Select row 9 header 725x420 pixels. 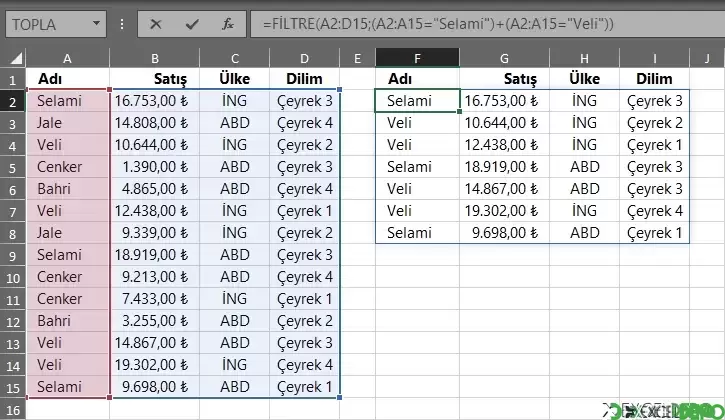coord(12,255)
